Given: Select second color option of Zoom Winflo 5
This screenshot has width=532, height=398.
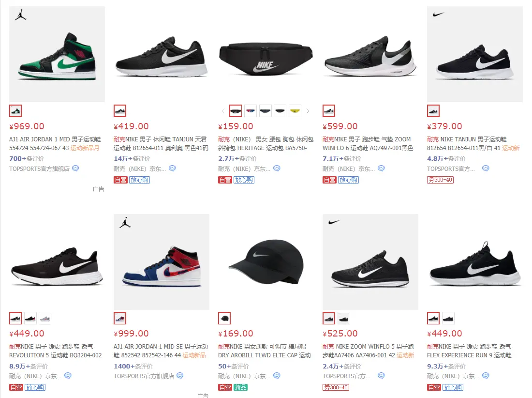Looking at the screenshot, I should pos(344,318).
